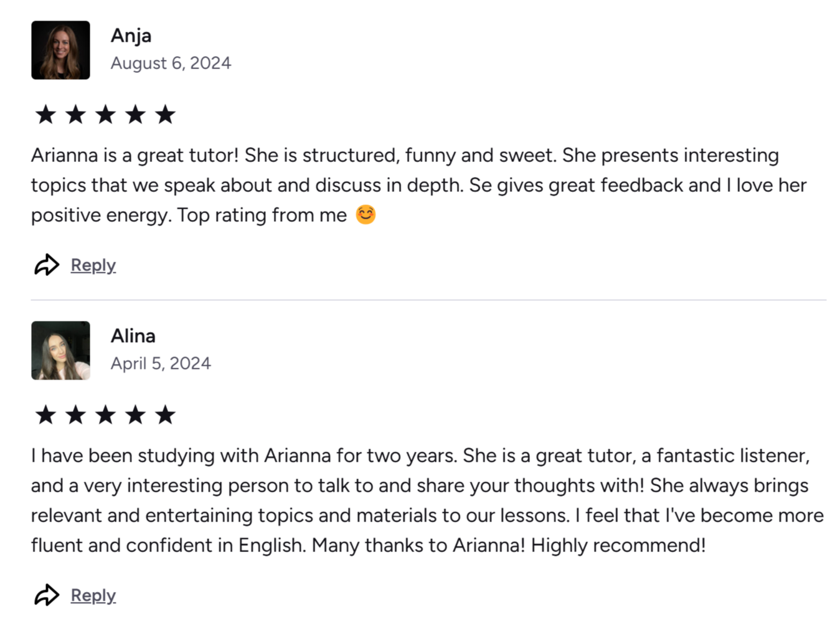
Task: Click the reply arrow icon under Anja's review
Action: 47,265
